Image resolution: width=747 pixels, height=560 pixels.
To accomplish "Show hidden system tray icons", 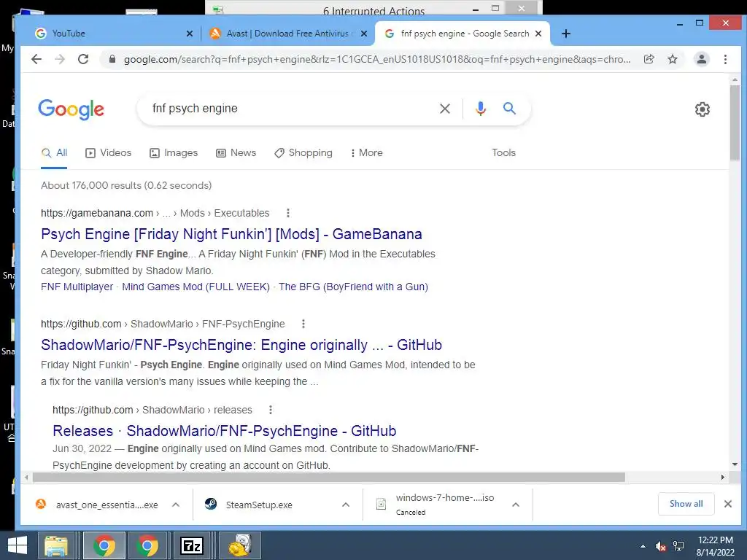I will (643, 546).
